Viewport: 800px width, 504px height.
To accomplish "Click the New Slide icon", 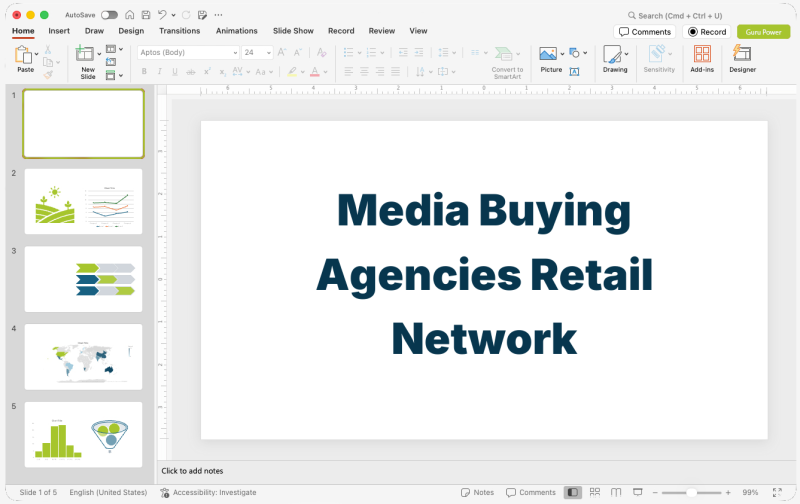I will tap(85, 54).
